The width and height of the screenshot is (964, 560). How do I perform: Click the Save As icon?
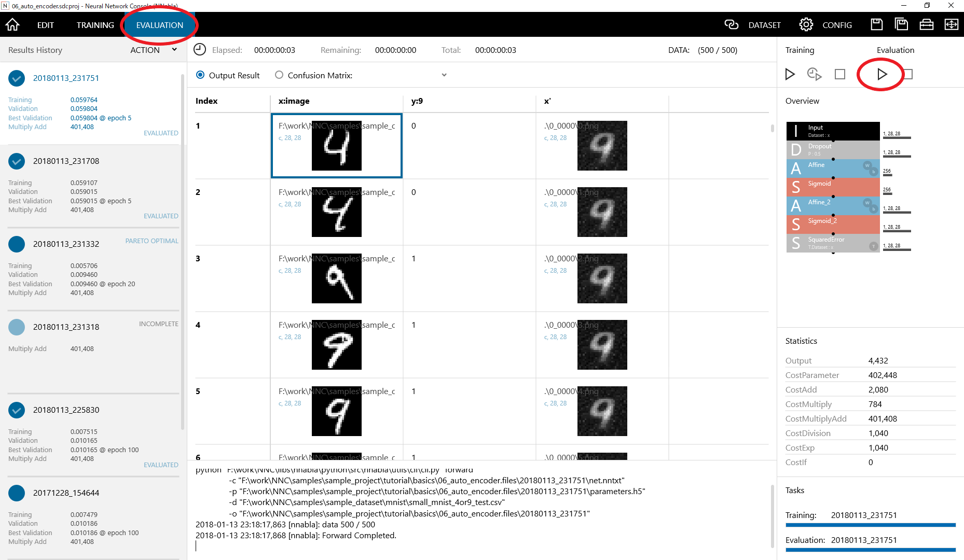point(902,24)
